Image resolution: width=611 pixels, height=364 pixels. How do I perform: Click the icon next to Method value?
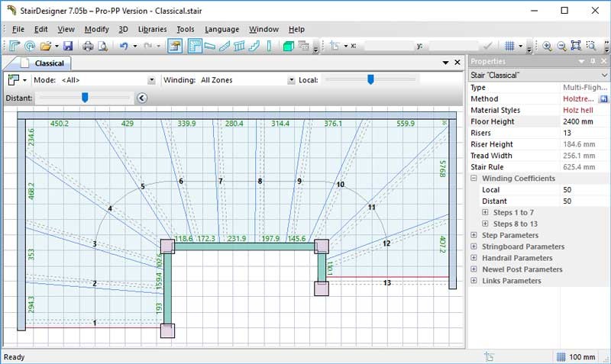[x=603, y=99]
